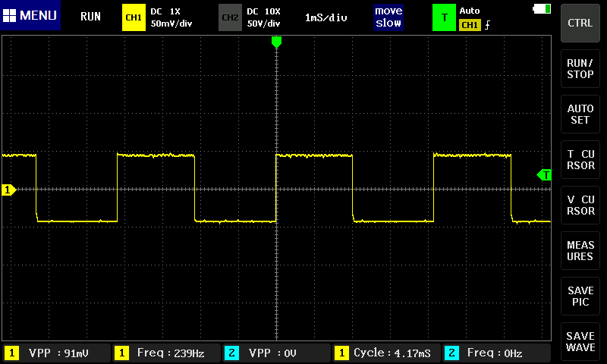Image resolution: width=607 pixels, height=364 pixels.
Task: Open the MEASURES menu
Action: click(x=580, y=251)
